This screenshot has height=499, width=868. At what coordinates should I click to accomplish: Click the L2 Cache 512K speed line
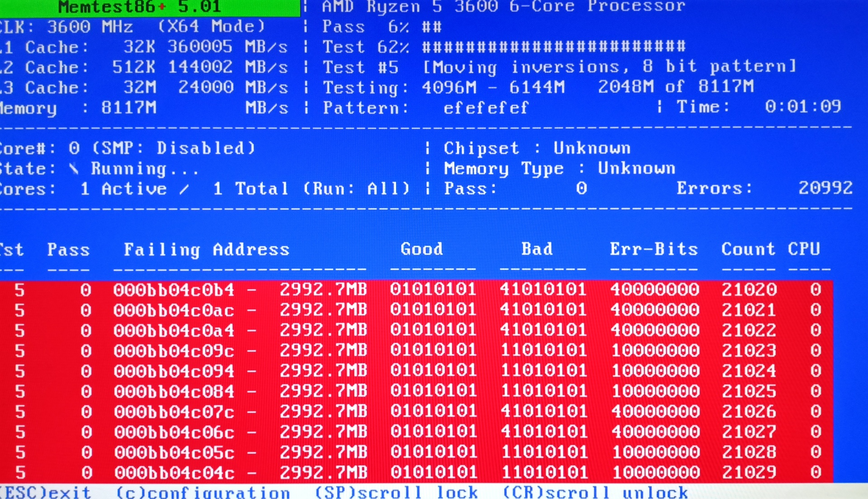[x=144, y=67]
